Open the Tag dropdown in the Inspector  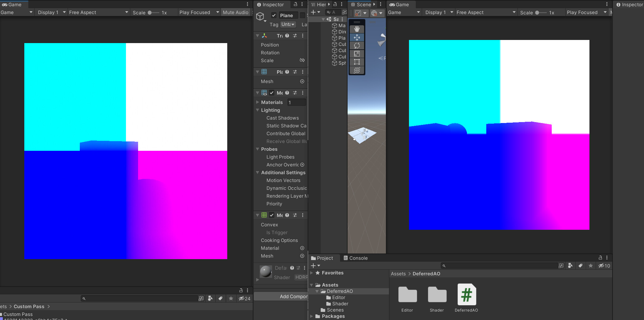pos(288,24)
